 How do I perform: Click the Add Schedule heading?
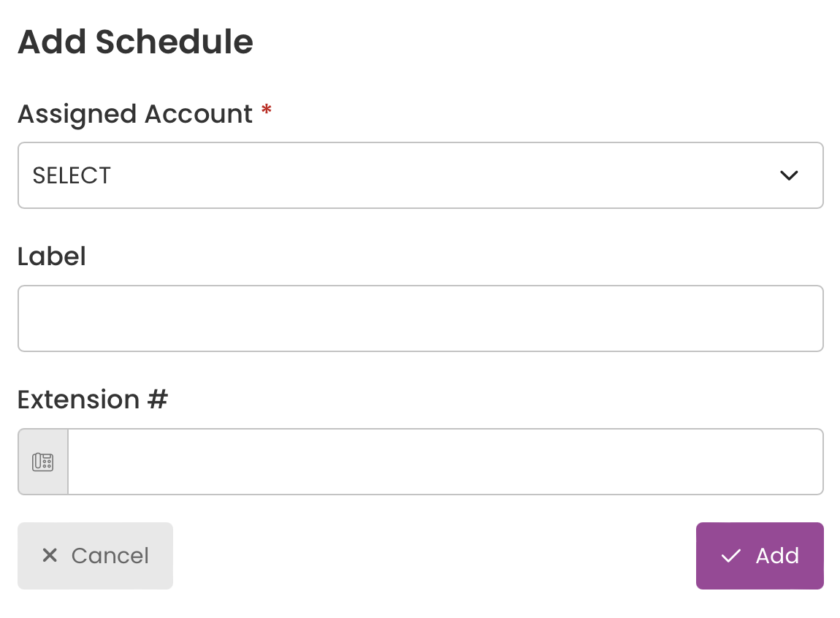click(x=136, y=42)
